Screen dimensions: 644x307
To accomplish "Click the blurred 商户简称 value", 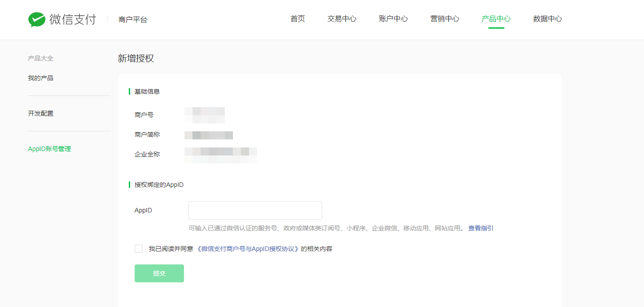I will 209,135.
